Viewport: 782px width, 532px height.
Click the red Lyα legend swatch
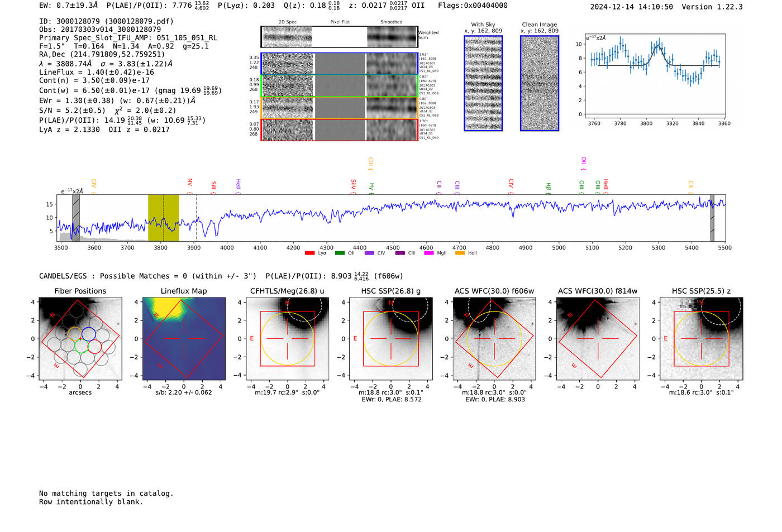[x=309, y=253]
